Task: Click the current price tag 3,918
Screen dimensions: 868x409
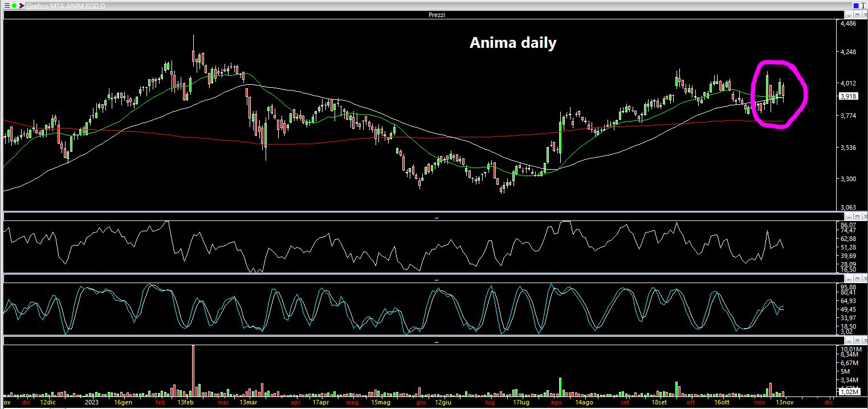Action: pos(849,96)
